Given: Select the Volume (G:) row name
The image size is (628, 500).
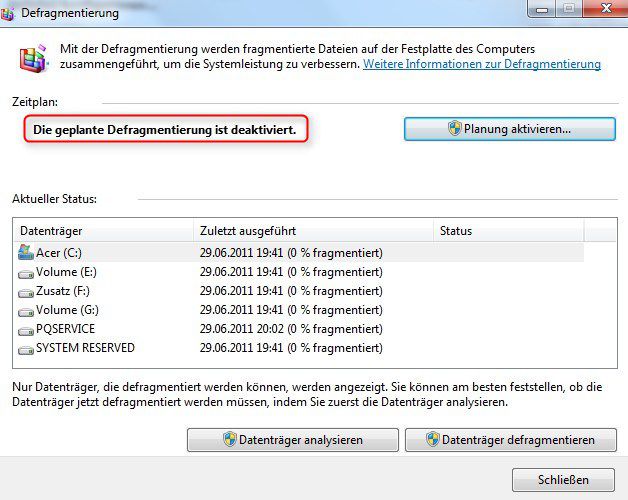Looking at the screenshot, I should pos(67,310).
